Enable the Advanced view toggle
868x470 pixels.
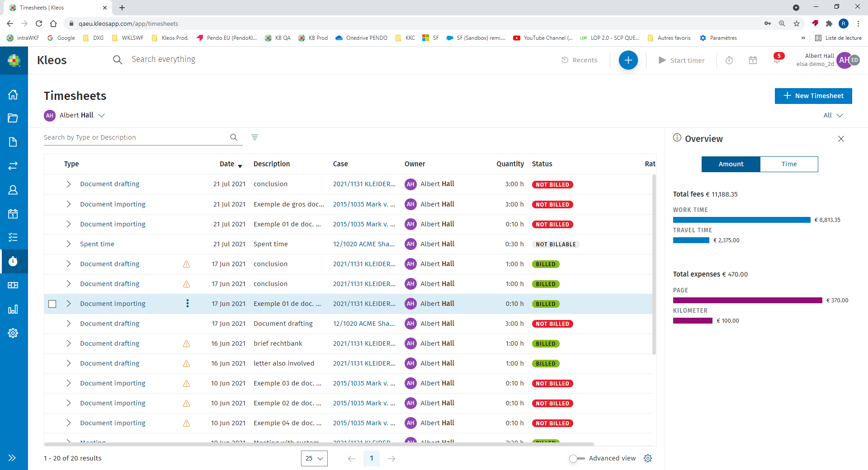[x=576, y=458]
